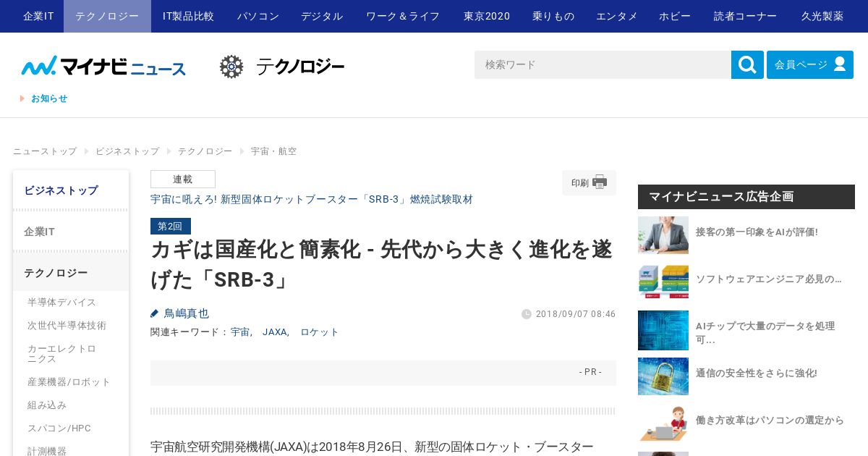Select 産業機器/ロボット sidebar category
The image size is (868, 456).
69,382
